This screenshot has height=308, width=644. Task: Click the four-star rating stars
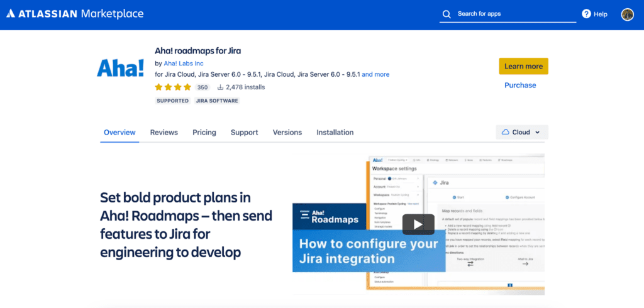click(x=173, y=87)
